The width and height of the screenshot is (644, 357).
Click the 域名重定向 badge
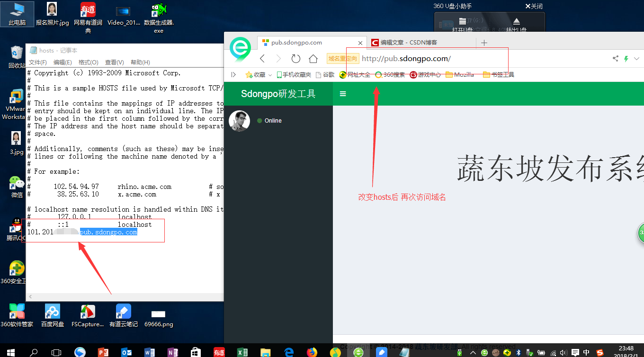tap(342, 59)
